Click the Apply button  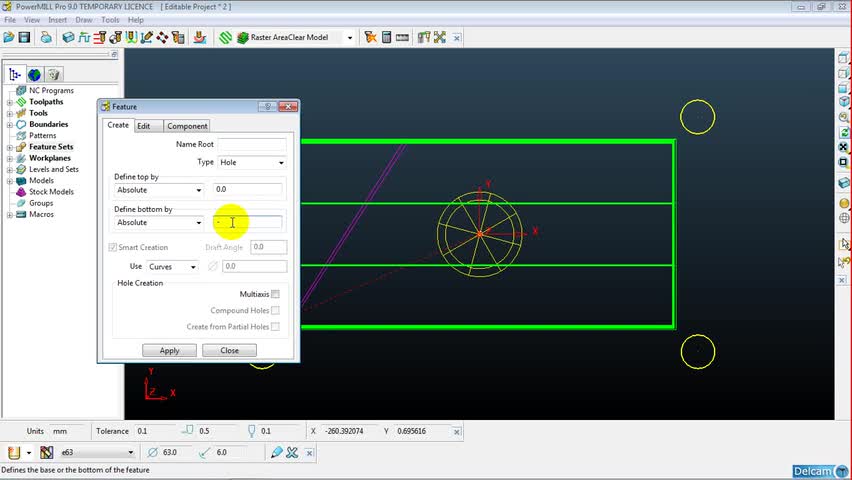tap(170, 351)
